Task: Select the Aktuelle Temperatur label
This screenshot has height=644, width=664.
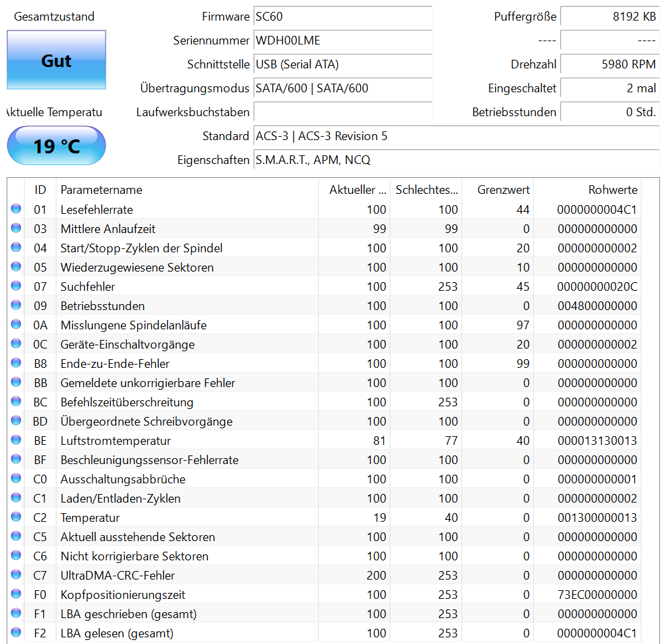Action: coord(54,112)
